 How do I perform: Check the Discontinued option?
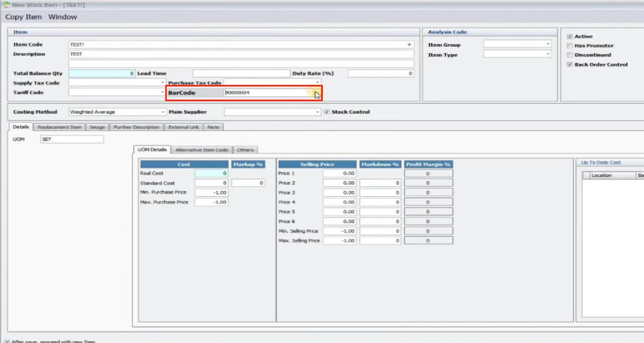[570, 55]
